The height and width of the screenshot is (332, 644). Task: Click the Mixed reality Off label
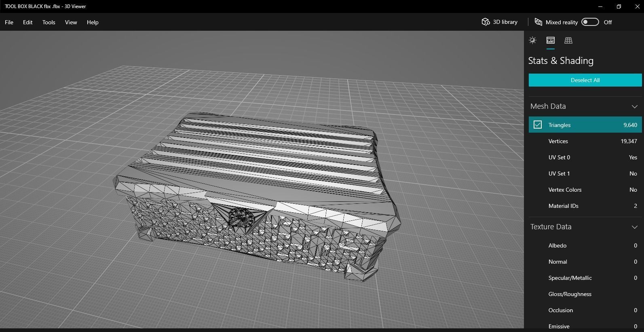(608, 22)
